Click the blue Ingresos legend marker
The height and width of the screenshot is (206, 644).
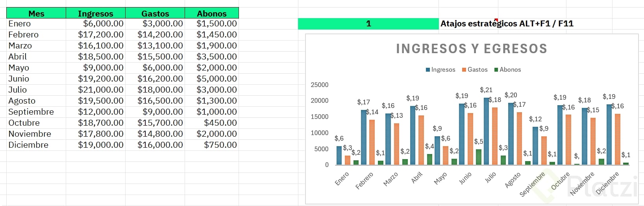click(x=428, y=70)
